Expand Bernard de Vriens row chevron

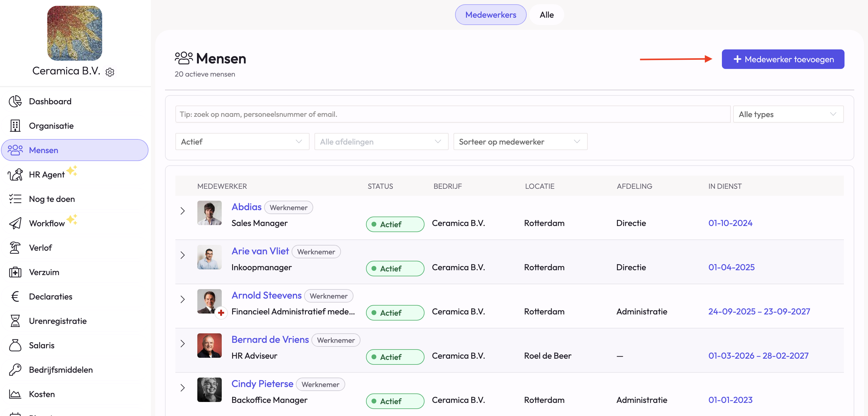(x=183, y=344)
